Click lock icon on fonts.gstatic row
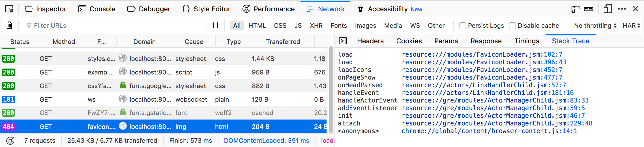The image size is (644, 147). (x=123, y=112)
